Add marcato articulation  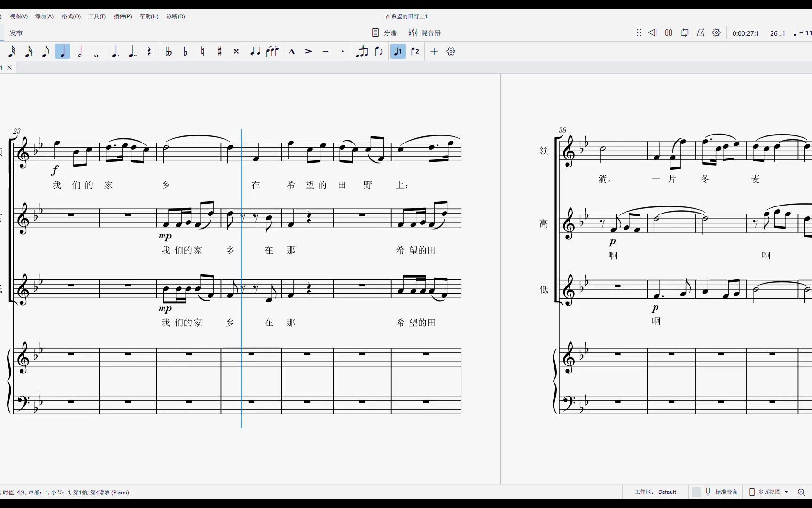point(292,51)
